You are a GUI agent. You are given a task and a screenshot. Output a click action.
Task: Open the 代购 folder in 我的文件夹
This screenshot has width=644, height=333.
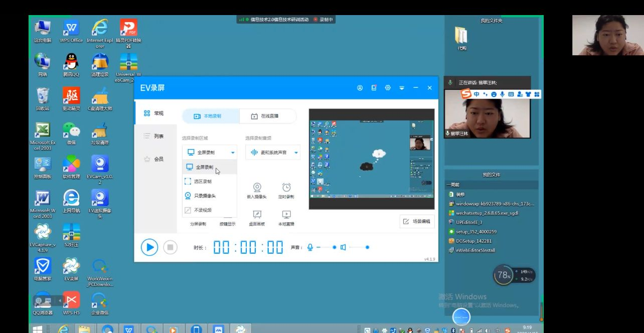pos(461,39)
